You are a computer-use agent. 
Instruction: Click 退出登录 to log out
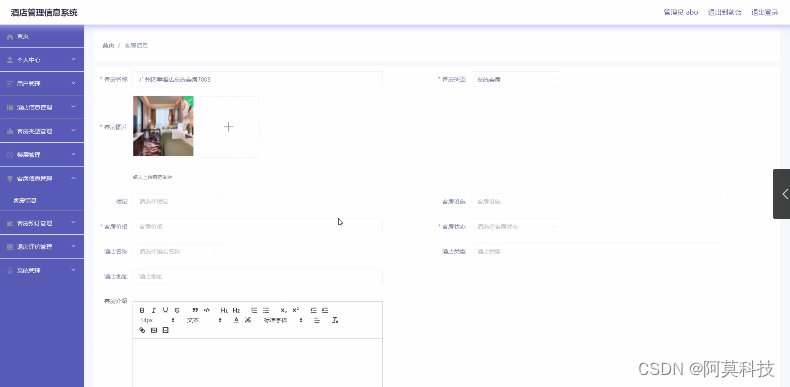tap(764, 12)
